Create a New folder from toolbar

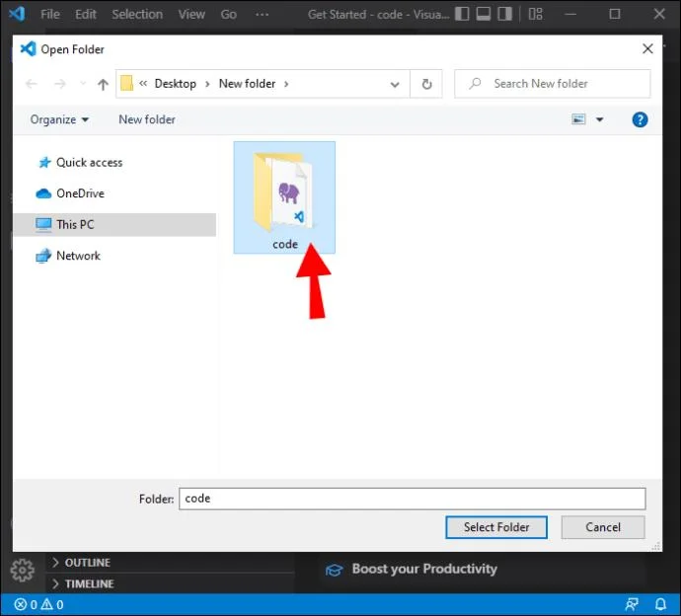tap(147, 119)
